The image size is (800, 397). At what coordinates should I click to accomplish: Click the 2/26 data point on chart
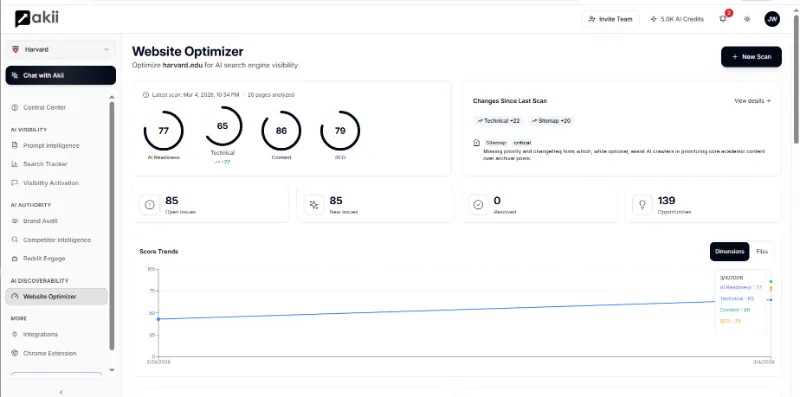pyautogui.click(x=158, y=319)
